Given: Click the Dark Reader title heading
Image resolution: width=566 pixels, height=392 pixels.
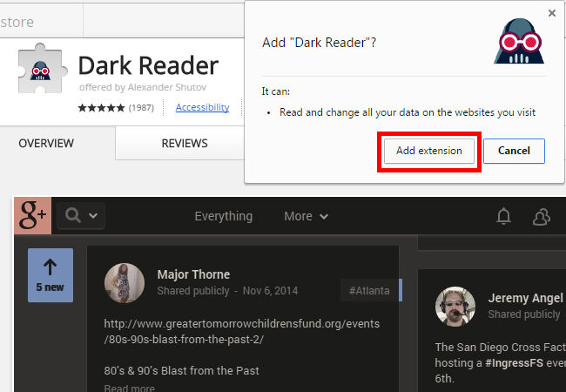Looking at the screenshot, I should (x=148, y=65).
